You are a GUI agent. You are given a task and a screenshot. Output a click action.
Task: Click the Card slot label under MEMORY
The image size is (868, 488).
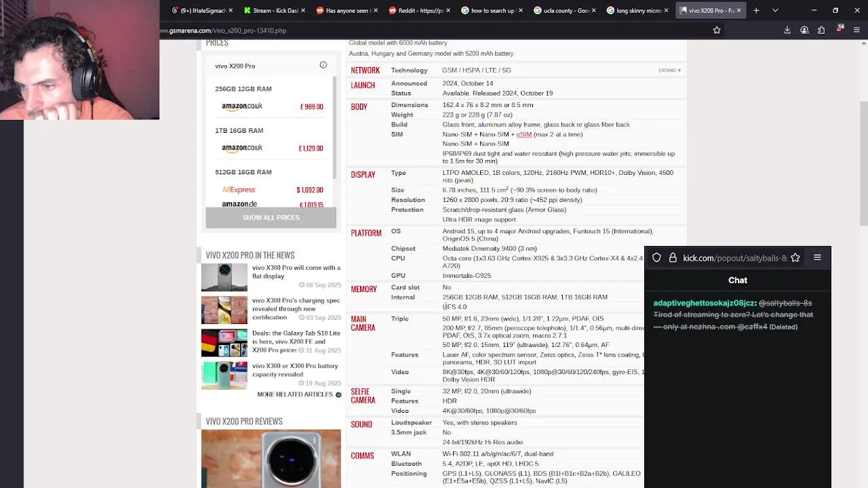406,287
